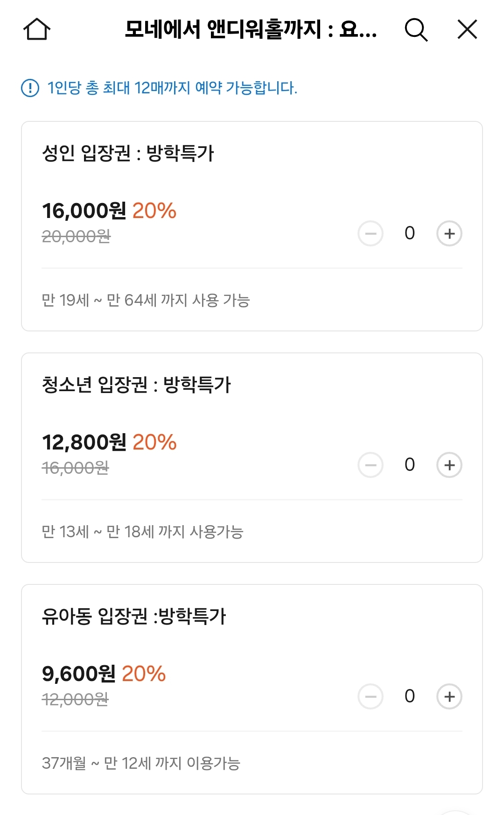Select the 청소년 입장권 : 방학특가 title
504x815 pixels.
[136, 385]
